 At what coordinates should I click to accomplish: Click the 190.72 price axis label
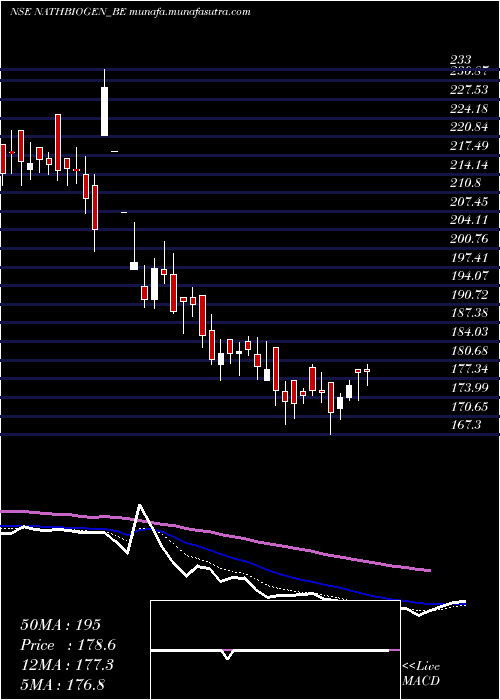(x=469, y=295)
